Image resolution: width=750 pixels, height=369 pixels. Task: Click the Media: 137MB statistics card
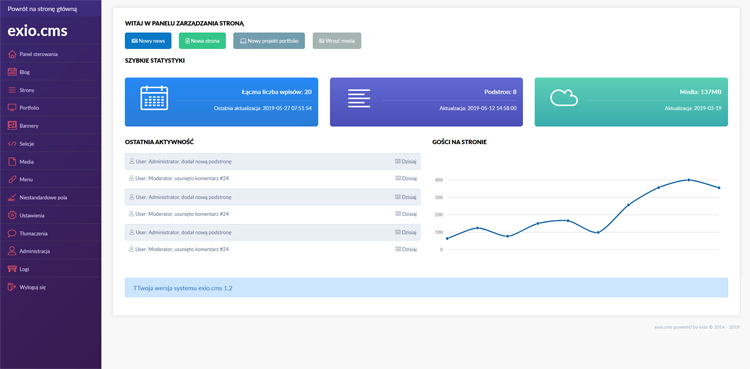(x=631, y=102)
